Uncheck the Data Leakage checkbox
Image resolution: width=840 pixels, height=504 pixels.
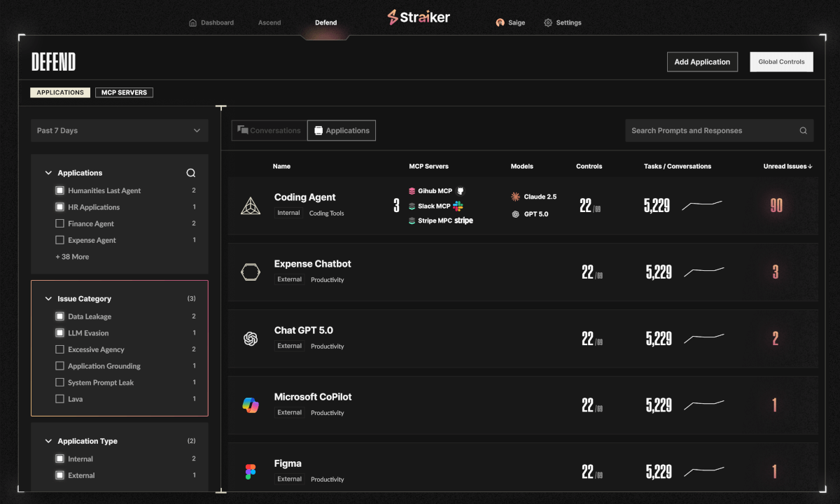[x=59, y=316]
